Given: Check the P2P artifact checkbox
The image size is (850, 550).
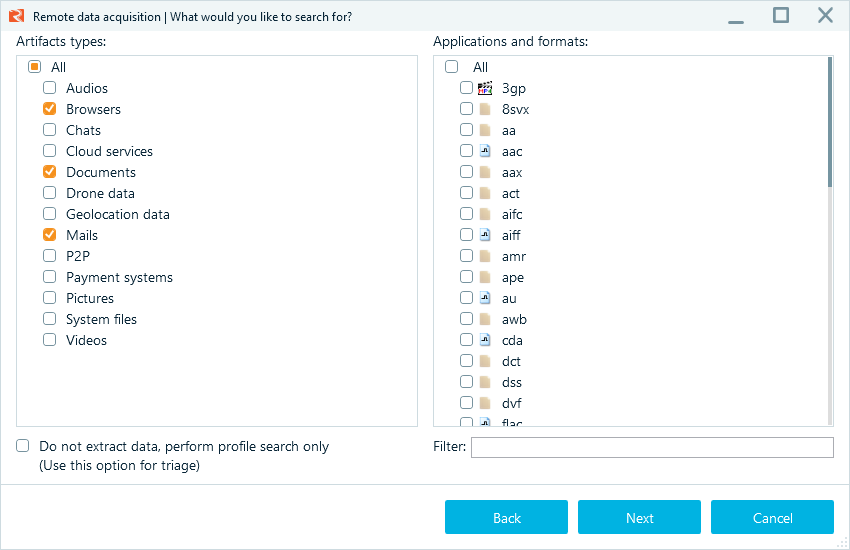Looking at the screenshot, I should 49,256.
